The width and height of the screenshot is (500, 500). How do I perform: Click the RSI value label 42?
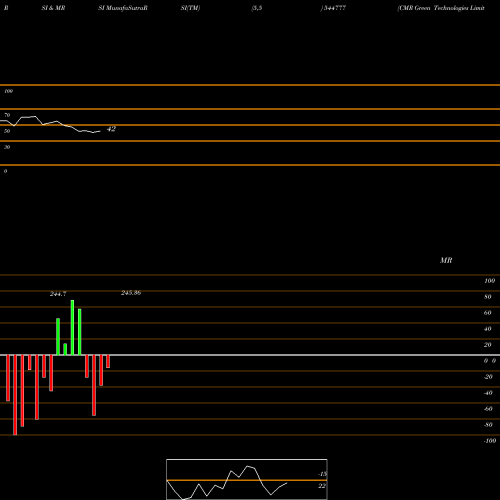[x=111, y=129]
